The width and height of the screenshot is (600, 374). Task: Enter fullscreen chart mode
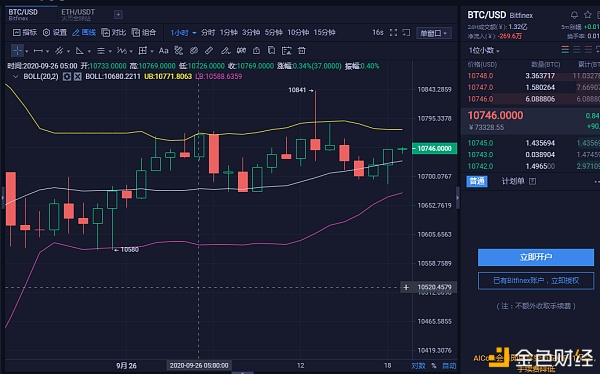(393, 33)
